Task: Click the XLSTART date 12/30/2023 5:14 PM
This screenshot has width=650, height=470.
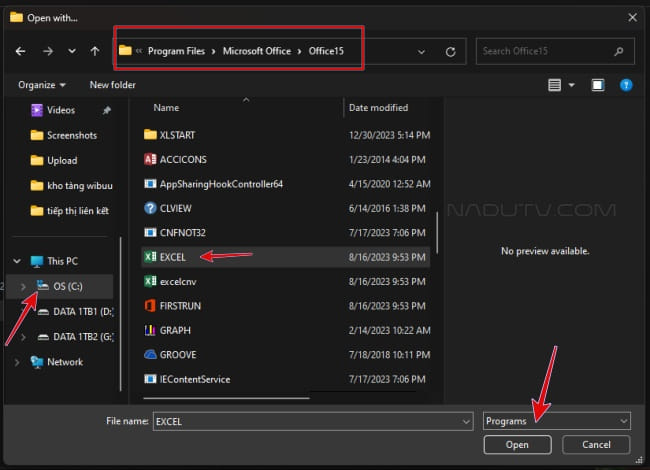Action: (x=390, y=135)
